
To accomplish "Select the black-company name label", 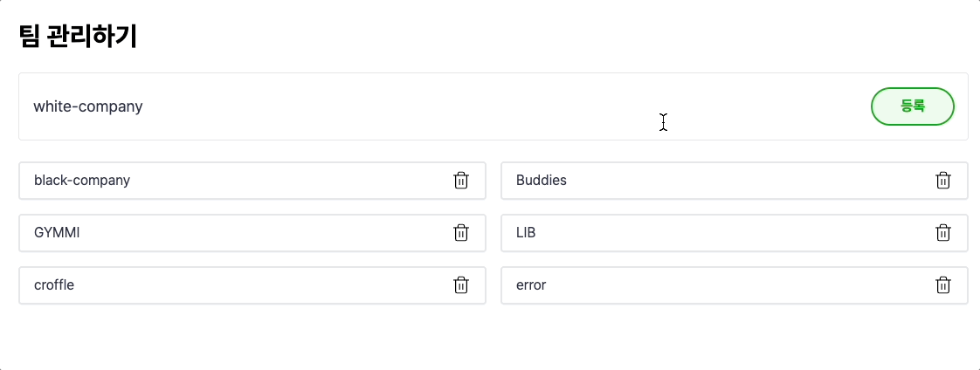I will [82, 181].
